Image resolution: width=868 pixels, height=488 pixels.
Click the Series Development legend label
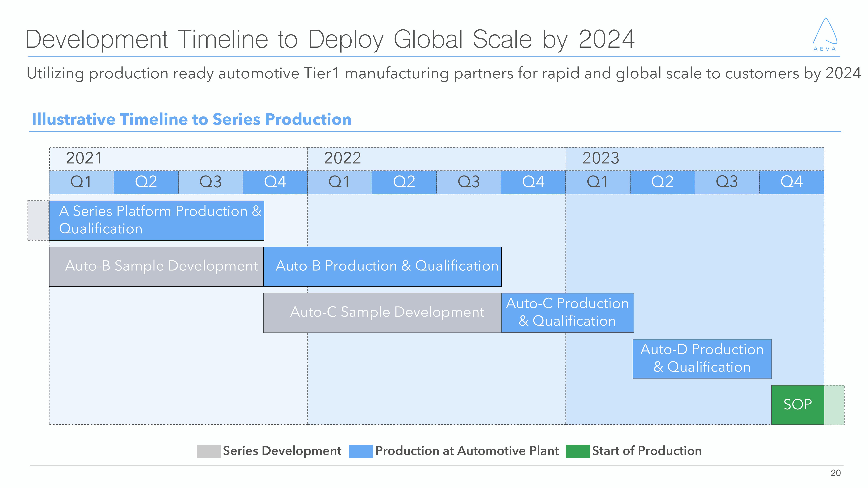click(x=282, y=451)
